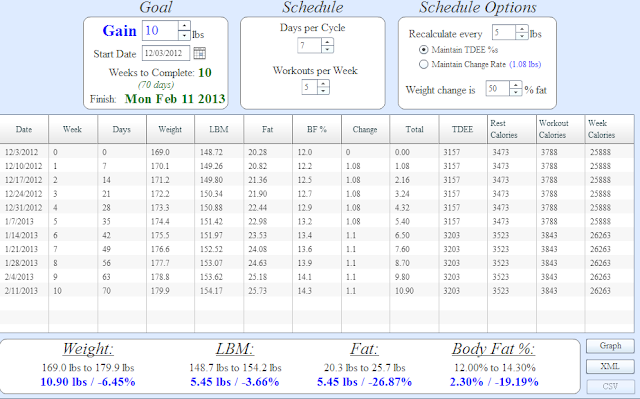Sort by the Weight column header
This screenshot has width=640, height=399.
pos(170,129)
